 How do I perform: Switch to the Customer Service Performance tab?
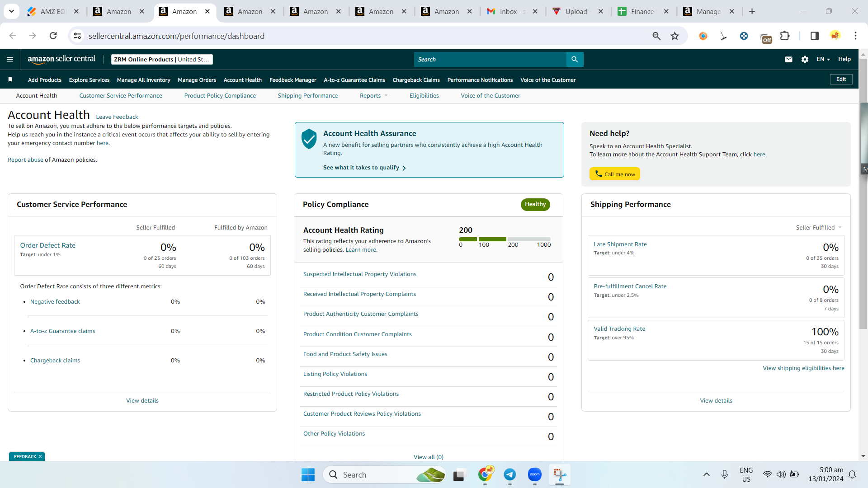121,95
